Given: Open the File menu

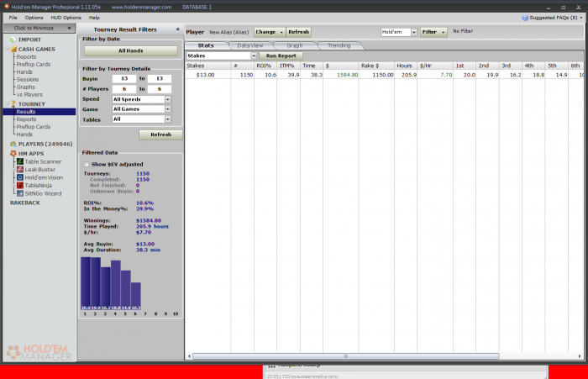Looking at the screenshot, I should [13, 18].
